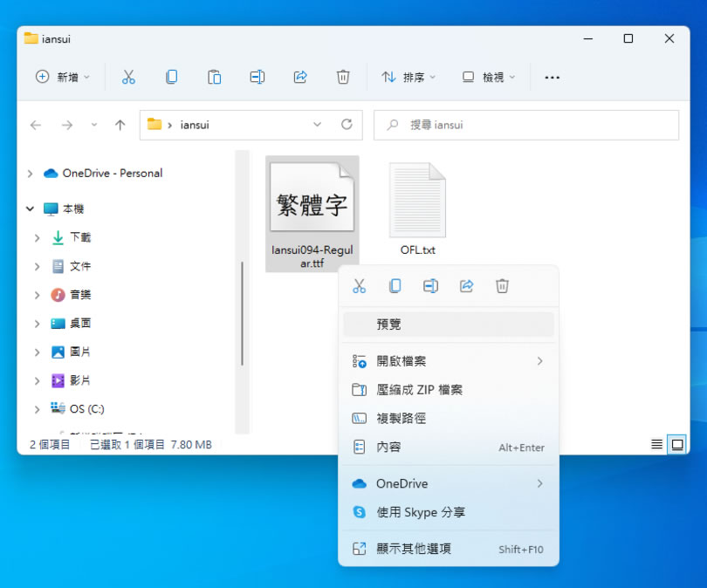The image size is (707, 588).
Task: Choose 內容 (Properties) in context menu
Action: click(448, 447)
